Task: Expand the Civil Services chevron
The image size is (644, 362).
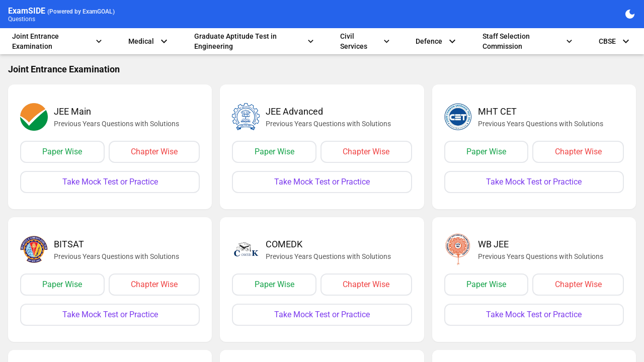Action: tap(386, 41)
